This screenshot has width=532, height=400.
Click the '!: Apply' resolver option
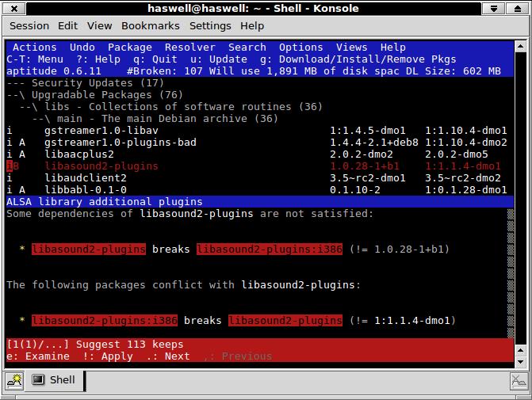click(108, 356)
